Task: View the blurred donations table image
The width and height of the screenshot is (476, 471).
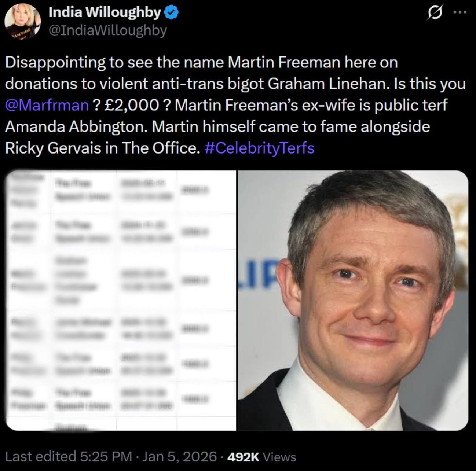Action: pos(121,300)
